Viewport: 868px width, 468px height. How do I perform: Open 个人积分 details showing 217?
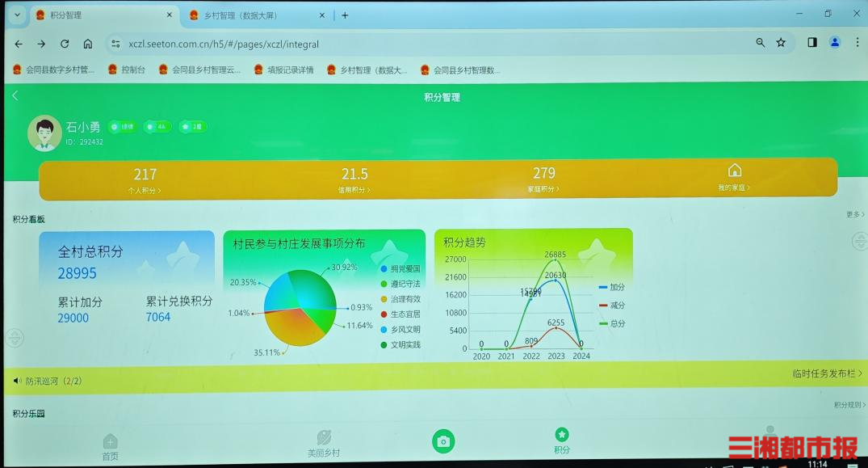coord(145,179)
